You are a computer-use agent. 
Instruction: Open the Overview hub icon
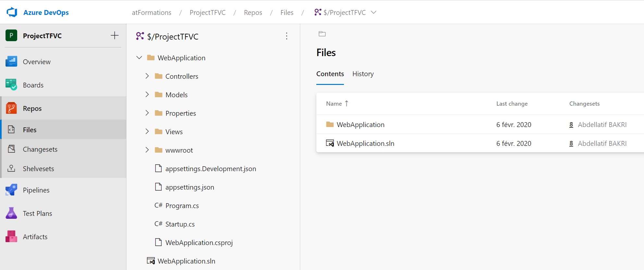tap(11, 62)
